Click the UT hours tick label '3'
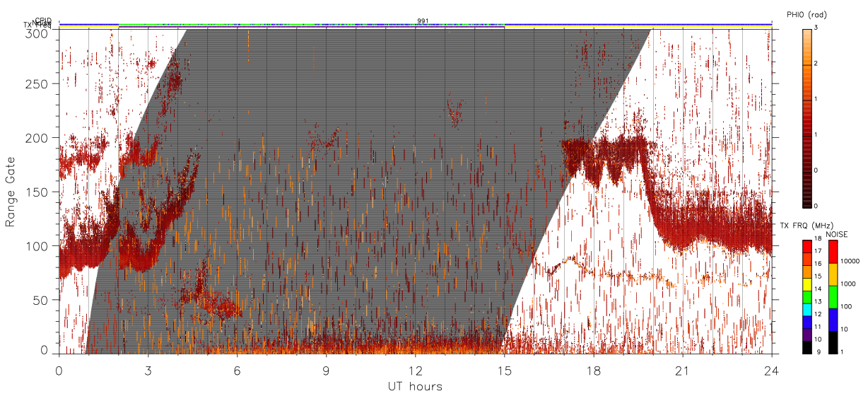 point(148,370)
